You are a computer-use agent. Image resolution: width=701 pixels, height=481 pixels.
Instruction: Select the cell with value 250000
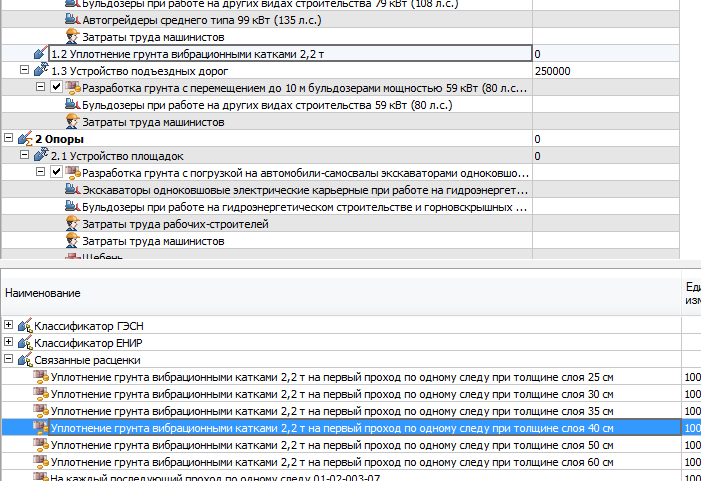pos(606,71)
